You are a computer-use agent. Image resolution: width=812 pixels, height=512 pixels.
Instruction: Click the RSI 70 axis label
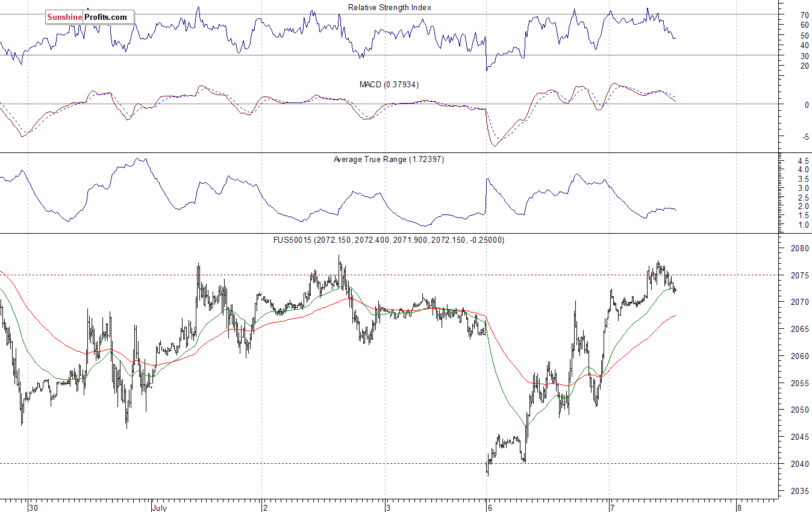click(x=804, y=14)
